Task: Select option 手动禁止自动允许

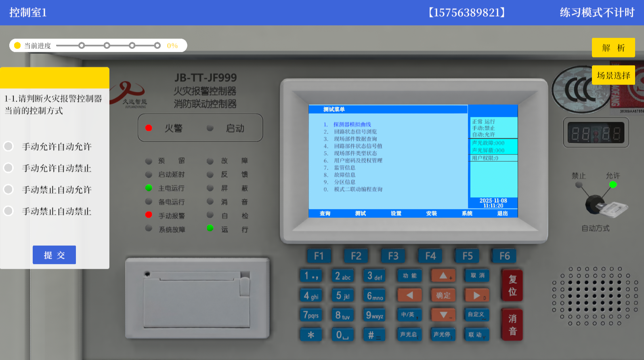Action: click(x=9, y=189)
